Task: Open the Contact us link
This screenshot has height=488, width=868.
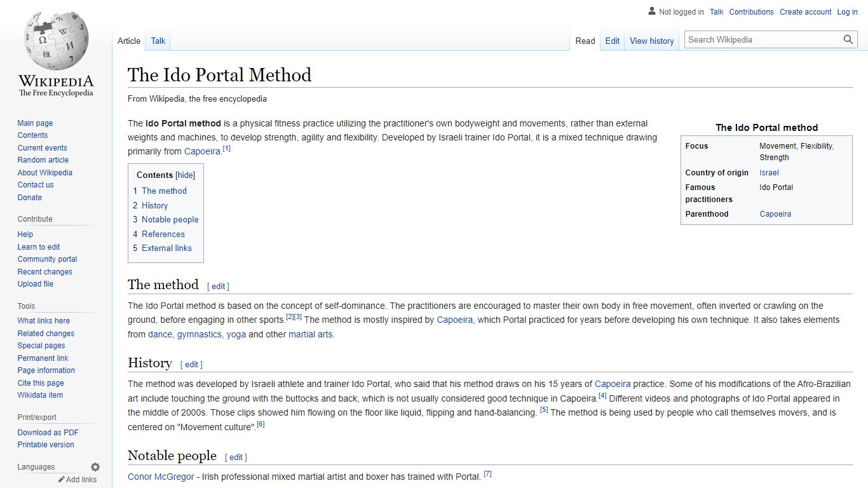Action: coord(36,185)
